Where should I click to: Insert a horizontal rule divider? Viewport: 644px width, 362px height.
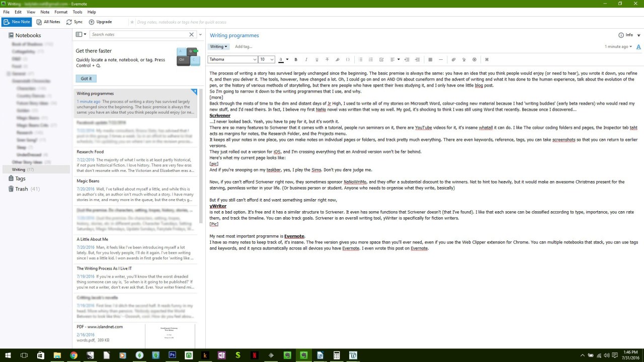pyautogui.click(x=441, y=59)
